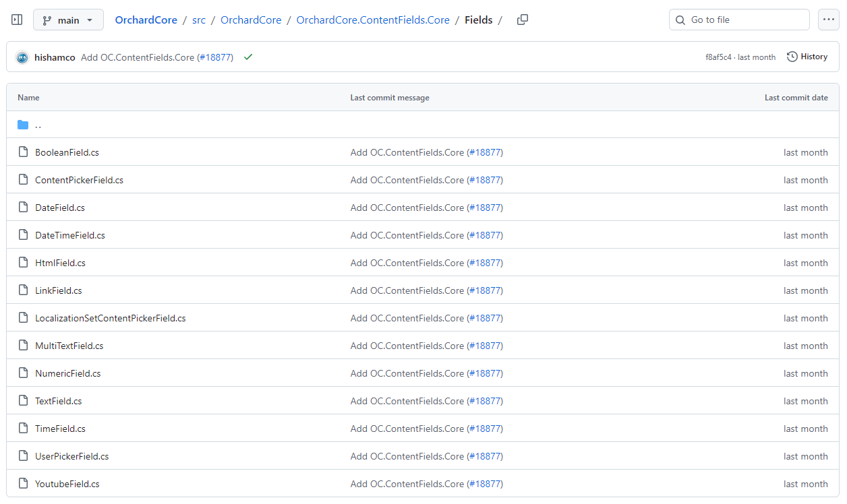Viewport: 847px width, 504px height.
Task: Toggle the side panel file tree icon
Action: (x=17, y=20)
